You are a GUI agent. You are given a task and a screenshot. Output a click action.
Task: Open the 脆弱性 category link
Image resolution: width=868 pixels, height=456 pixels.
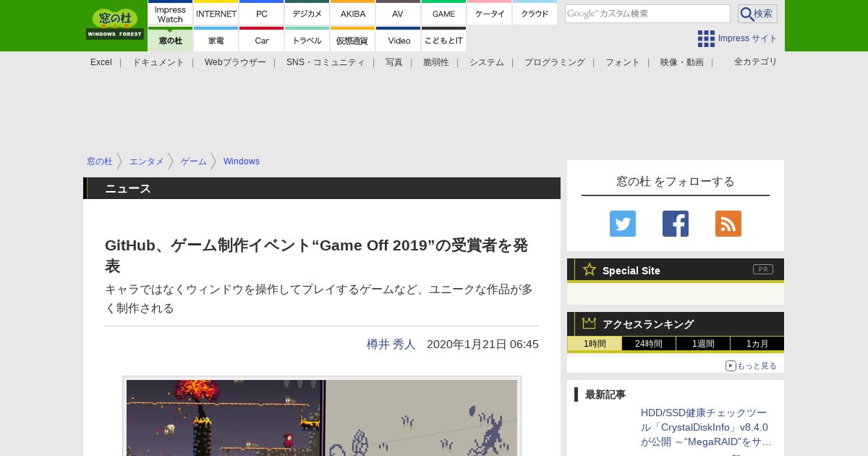[436, 62]
